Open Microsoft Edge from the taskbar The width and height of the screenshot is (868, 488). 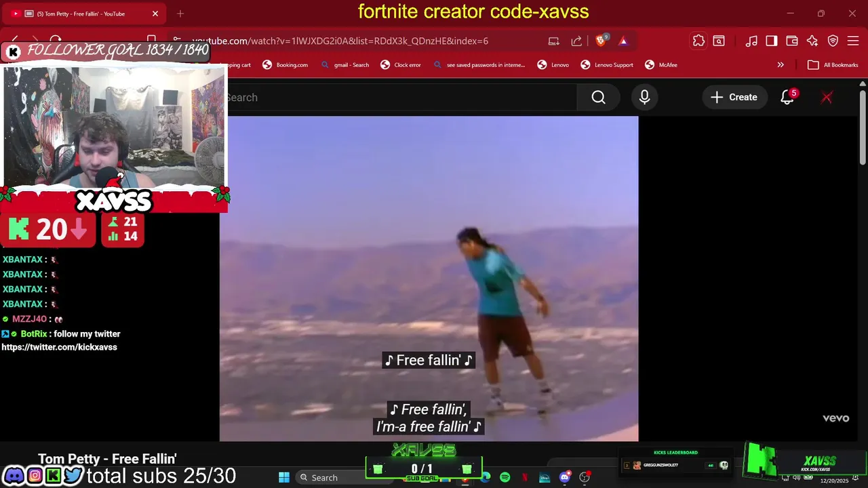(x=486, y=477)
